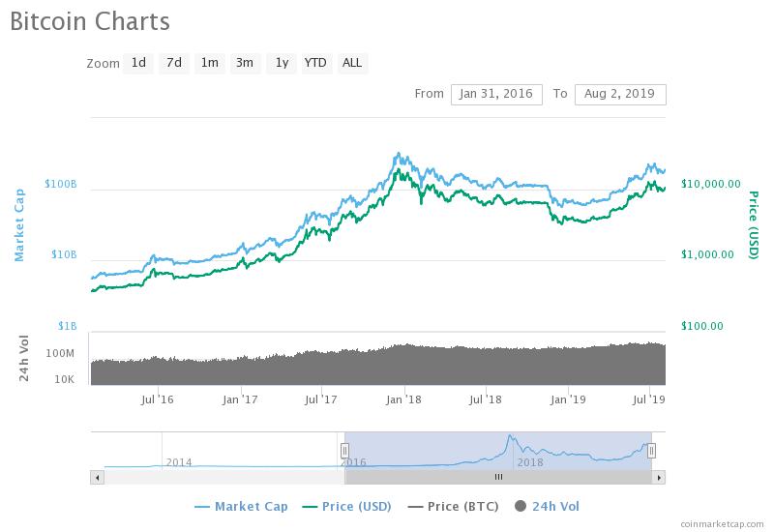Click the Jan '17 axis label

(x=240, y=399)
